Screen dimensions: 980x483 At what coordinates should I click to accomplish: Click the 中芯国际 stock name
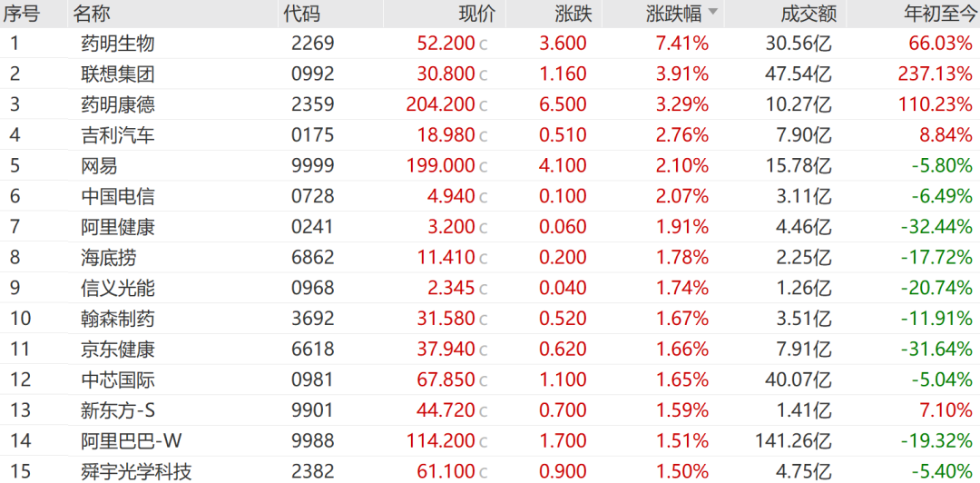(118, 379)
